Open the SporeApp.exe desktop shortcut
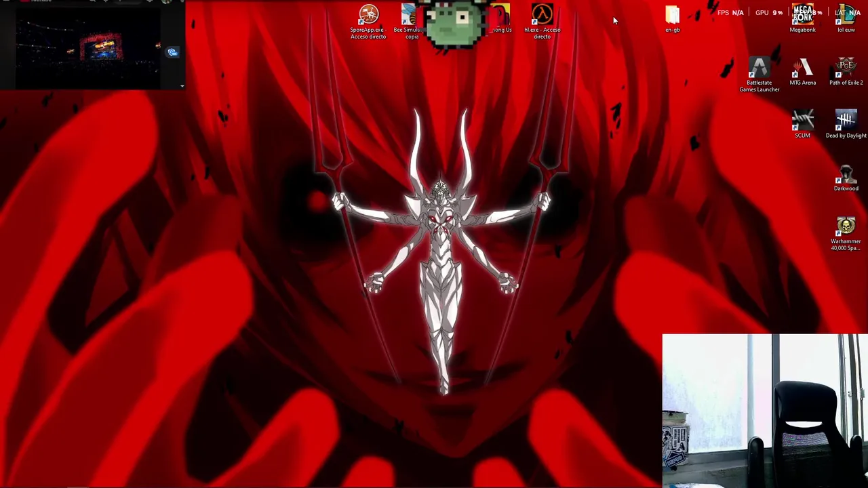Screen dimensions: 868x488 pos(368,22)
